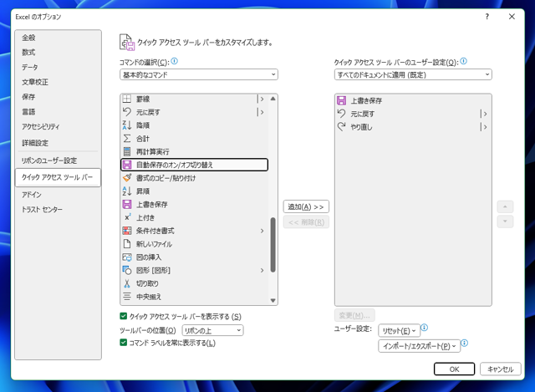Viewport: 535px width, 392px height.
Task: Open the リセット dropdown button
Action: tap(399, 331)
